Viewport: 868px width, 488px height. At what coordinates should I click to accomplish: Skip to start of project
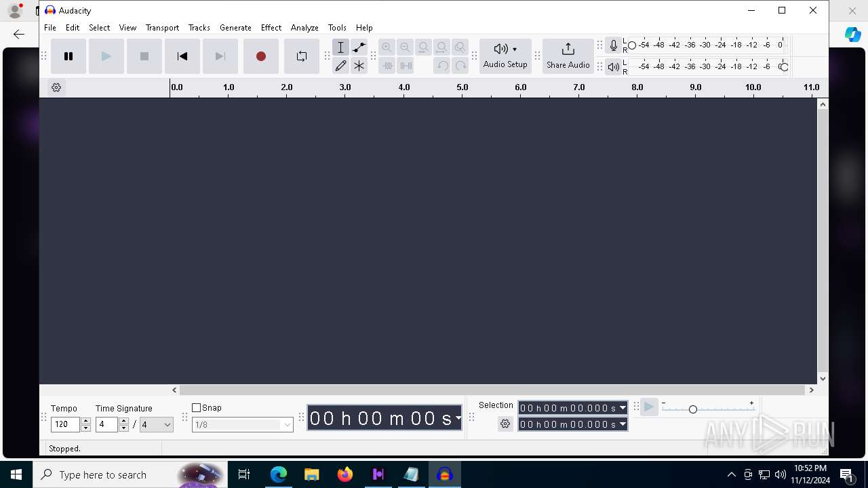[182, 56]
